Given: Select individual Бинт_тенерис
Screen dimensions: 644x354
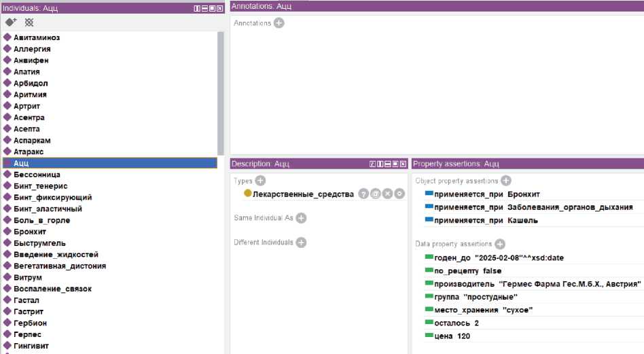Looking at the screenshot, I should 41,186.
